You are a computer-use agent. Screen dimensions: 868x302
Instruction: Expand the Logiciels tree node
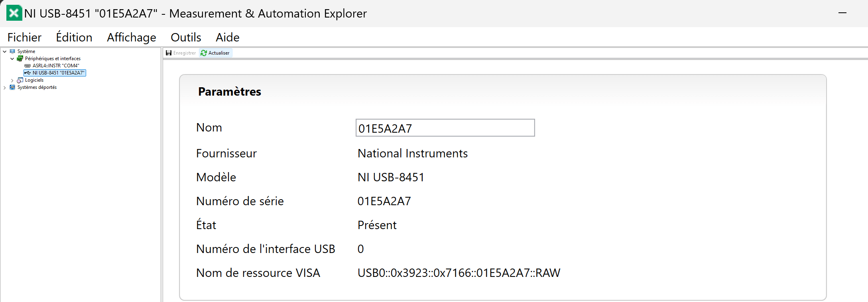point(12,80)
